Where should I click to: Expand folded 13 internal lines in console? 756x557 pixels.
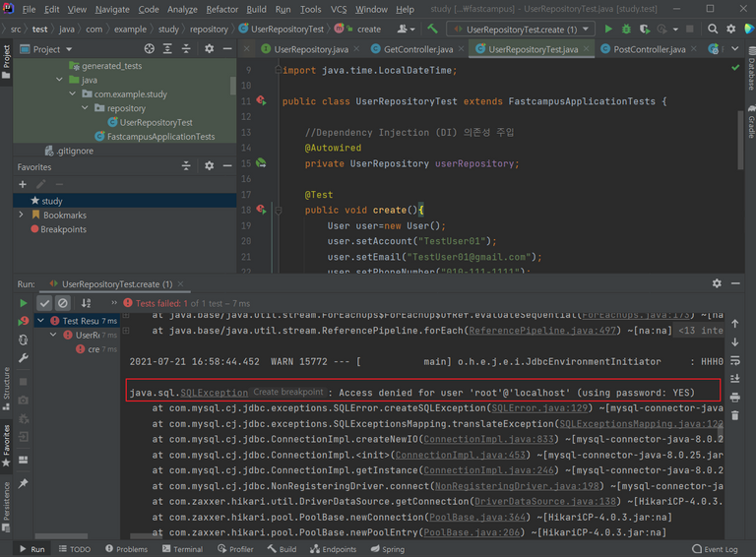coord(701,330)
